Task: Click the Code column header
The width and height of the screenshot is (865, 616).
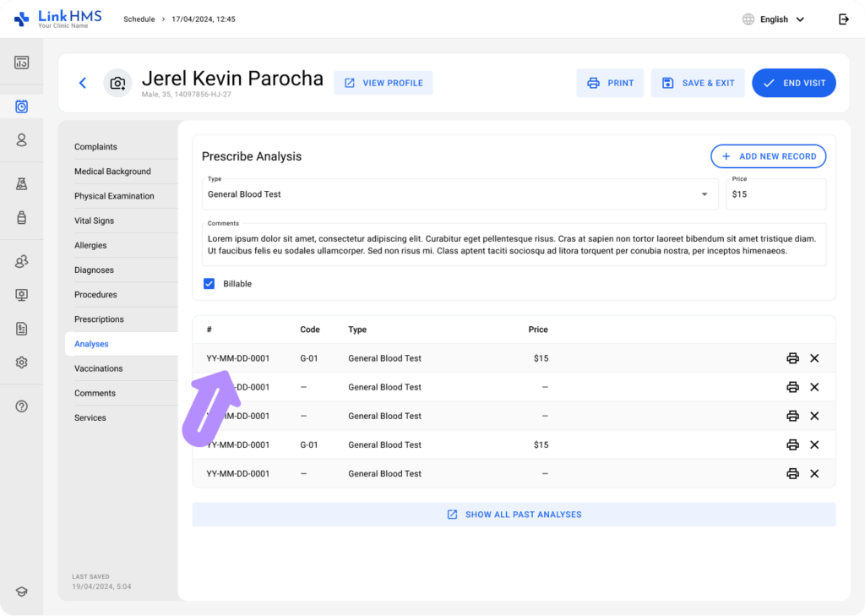Action: 309,330
